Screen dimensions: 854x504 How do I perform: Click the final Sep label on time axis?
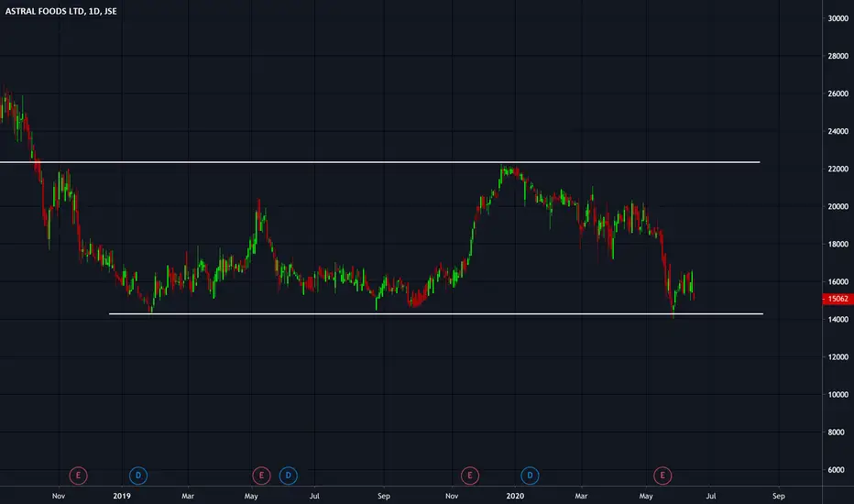(x=779, y=496)
